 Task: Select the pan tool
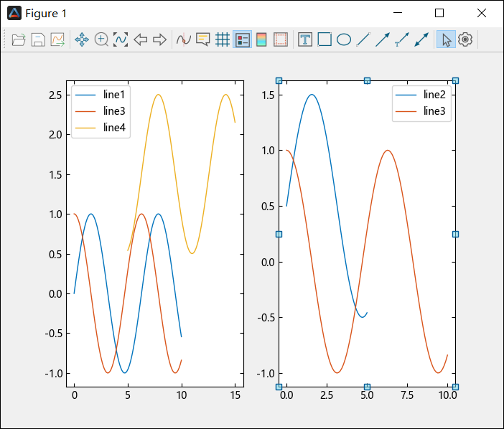click(x=82, y=39)
